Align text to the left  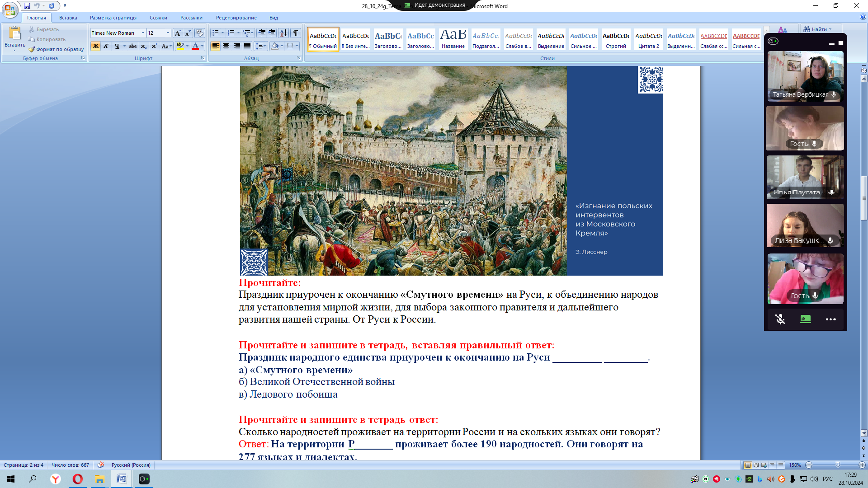215,46
